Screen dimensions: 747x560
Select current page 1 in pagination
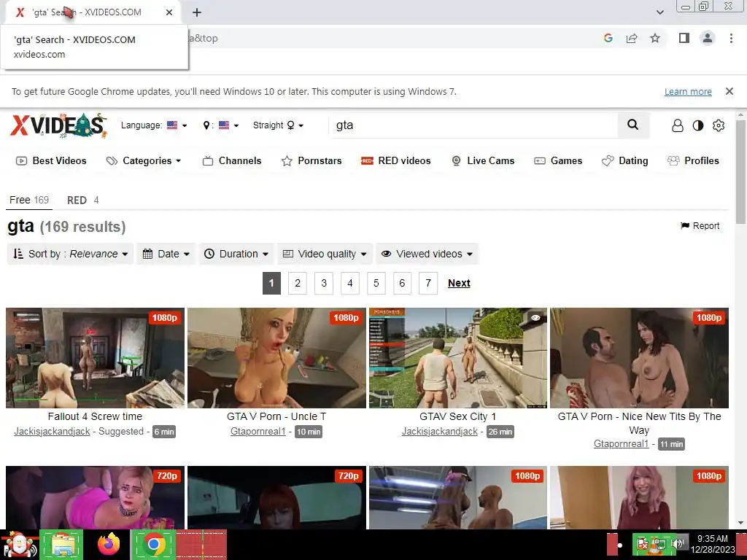(271, 284)
